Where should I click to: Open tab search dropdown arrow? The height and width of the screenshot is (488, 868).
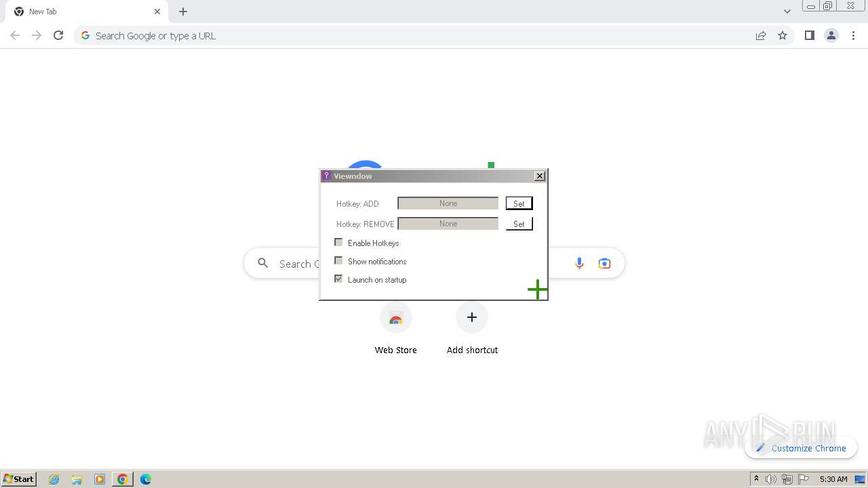(787, 12)
